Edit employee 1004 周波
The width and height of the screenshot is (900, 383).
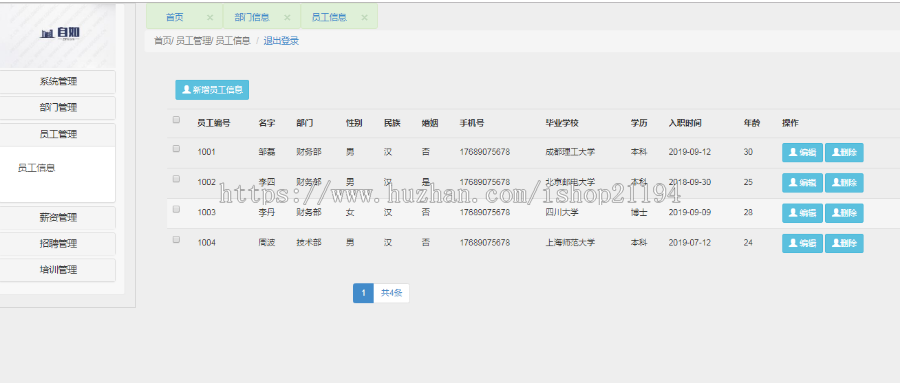[802, 243]
